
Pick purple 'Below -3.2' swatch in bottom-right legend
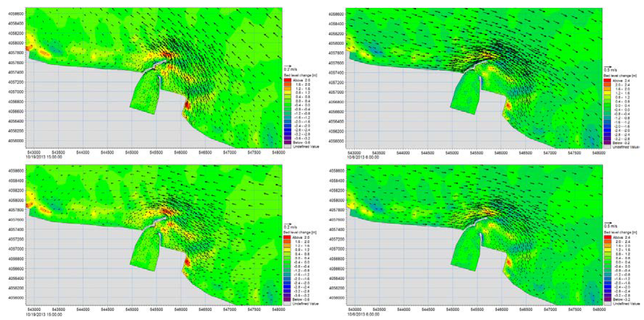click(608, 300)
